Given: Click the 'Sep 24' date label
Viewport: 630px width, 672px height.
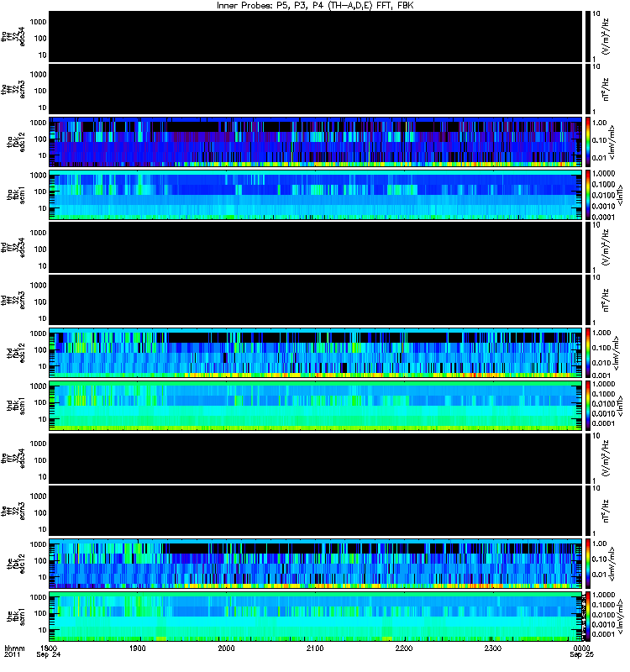Looking at the screenshot, I should (x=49, y=654).
